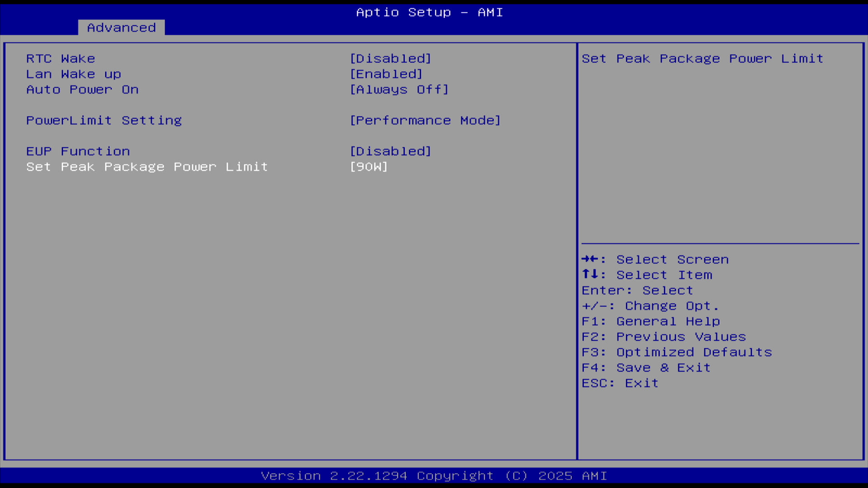Select the Lan Wake up option

pyautogui.click(x=73, y=74)
